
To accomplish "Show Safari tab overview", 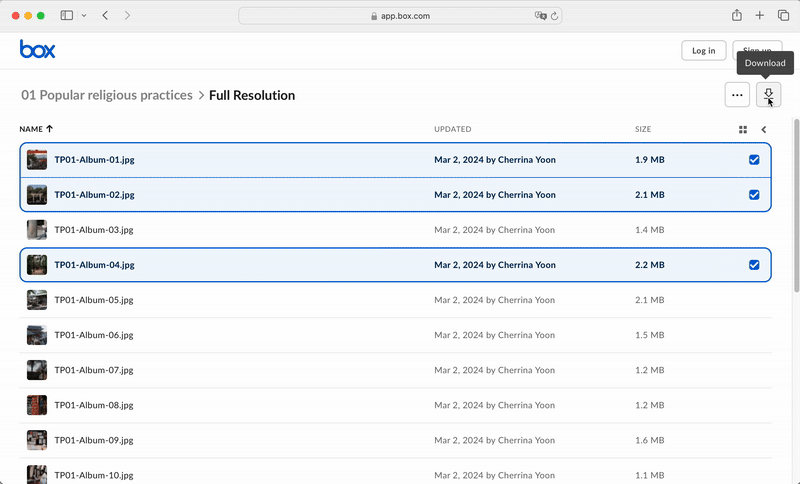I will click(782, 15).
